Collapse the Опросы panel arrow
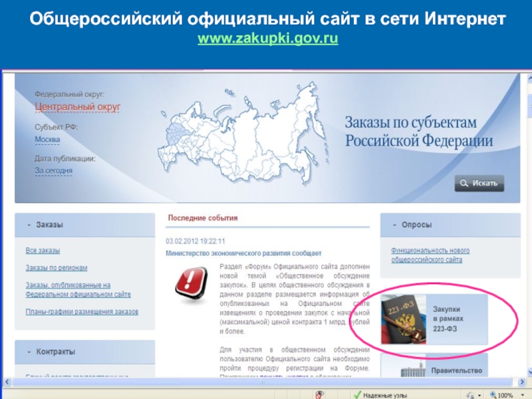532x399 pixels. point(394,225)
